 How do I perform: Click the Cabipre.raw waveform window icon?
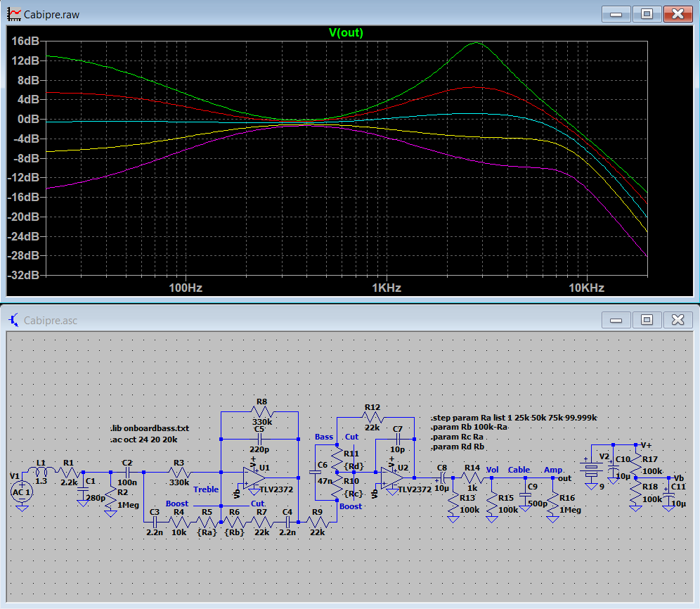14,14
